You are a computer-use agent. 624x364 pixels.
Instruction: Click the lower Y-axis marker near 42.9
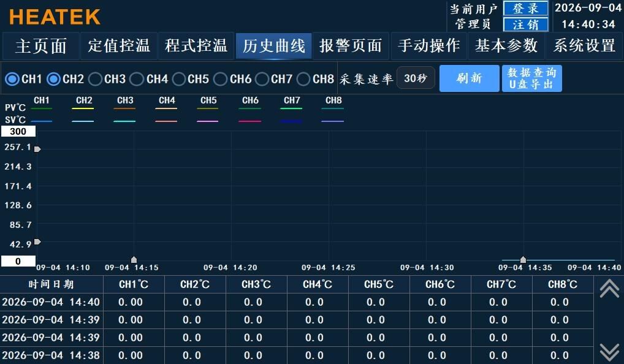tap(37, 242)
